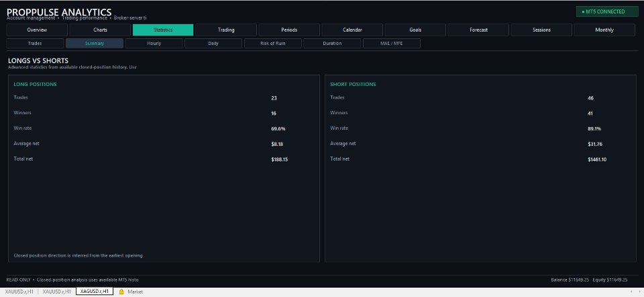This screenshot has width=644, height=297.
Task: Click the $31.76 average net value
Action: (x=595, y=144)
